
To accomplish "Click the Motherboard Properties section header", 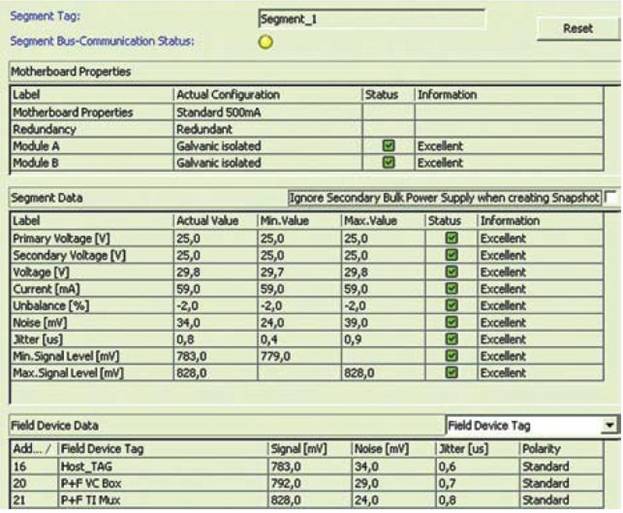I will 315,72.
